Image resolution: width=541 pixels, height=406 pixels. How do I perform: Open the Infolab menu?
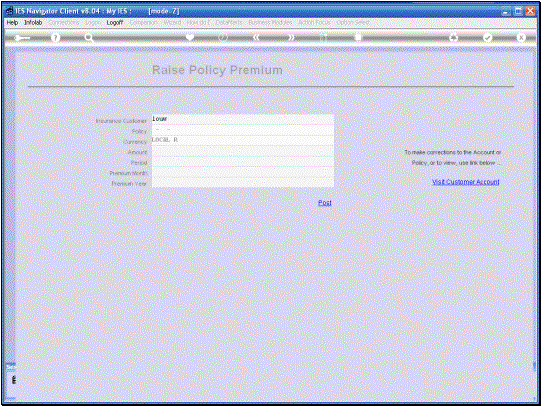pos(33,22)
